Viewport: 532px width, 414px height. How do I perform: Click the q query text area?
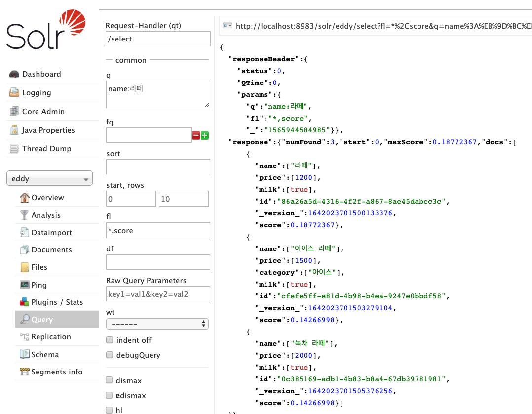(x=158, y=94)
